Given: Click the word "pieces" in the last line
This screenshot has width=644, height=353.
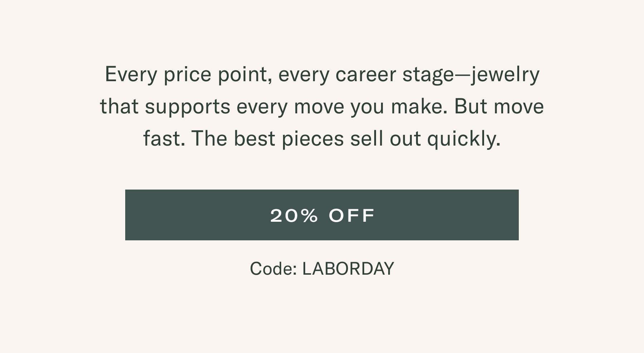Looking at the screenshot, I should [313, 139].
